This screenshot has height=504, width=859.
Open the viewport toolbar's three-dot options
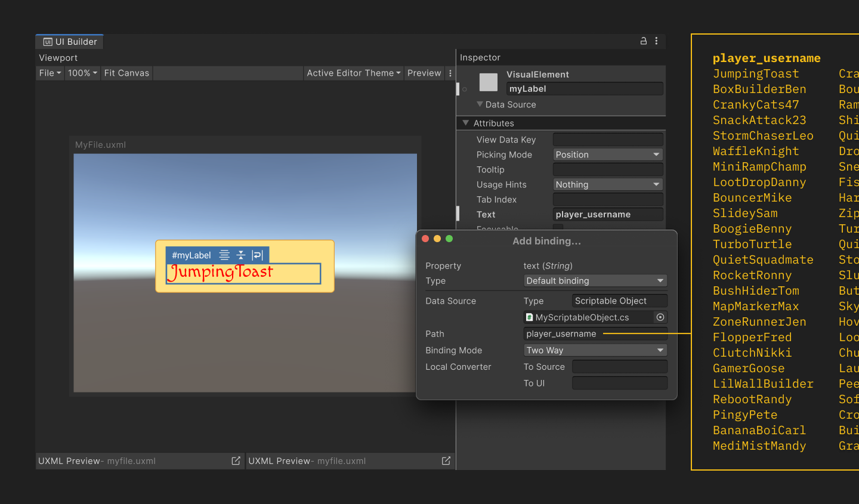click(450, 73)
